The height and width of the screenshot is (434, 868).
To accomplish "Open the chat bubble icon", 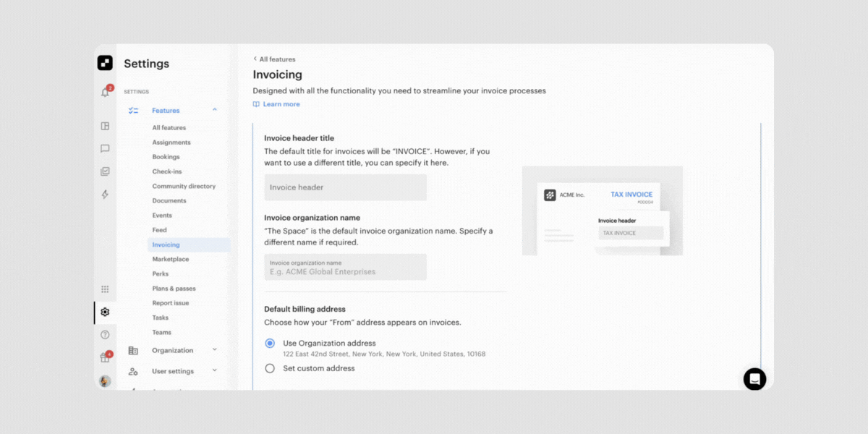I will point(105,148).
